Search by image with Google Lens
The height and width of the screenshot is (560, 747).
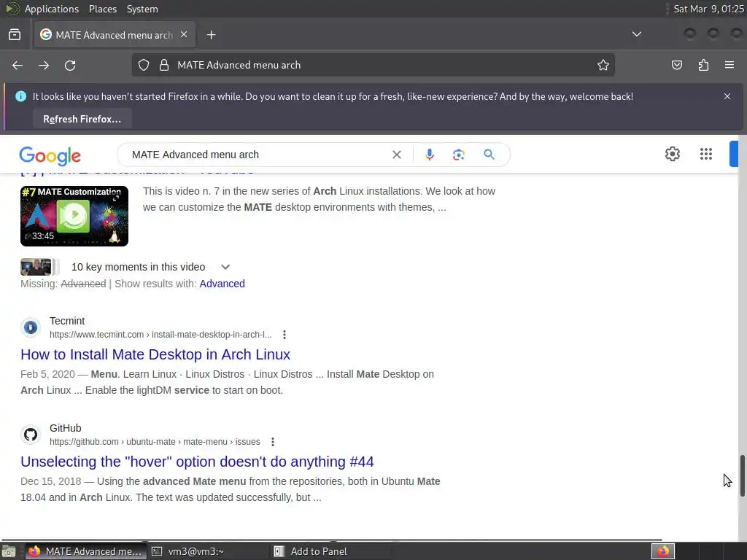pyautogui.click(x=458, y=155)
